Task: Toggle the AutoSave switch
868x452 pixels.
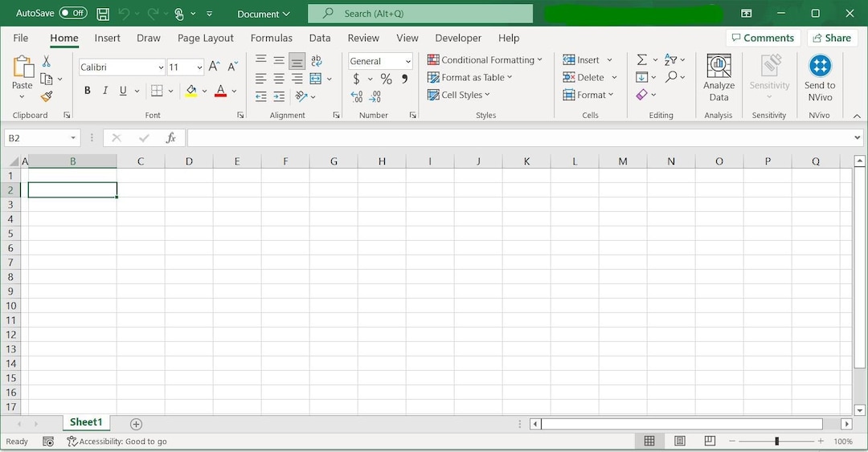Action: pyautogui.click(x=73, y=13)
